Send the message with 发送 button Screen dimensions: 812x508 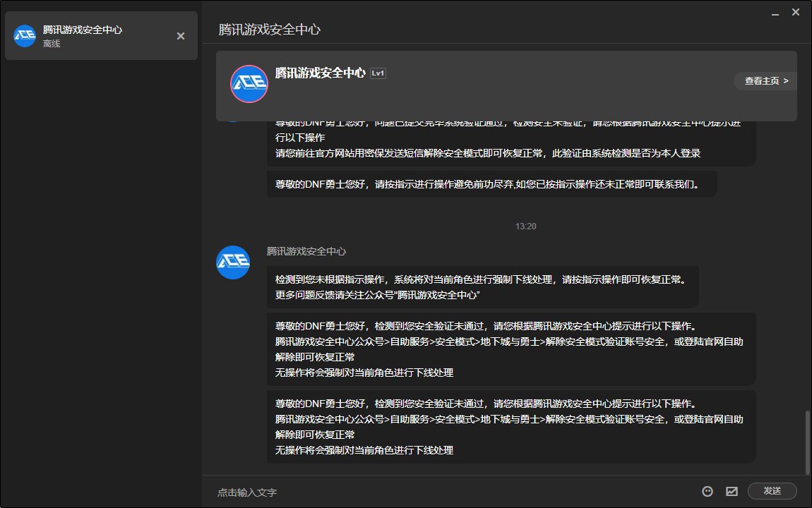coord(772,491)
